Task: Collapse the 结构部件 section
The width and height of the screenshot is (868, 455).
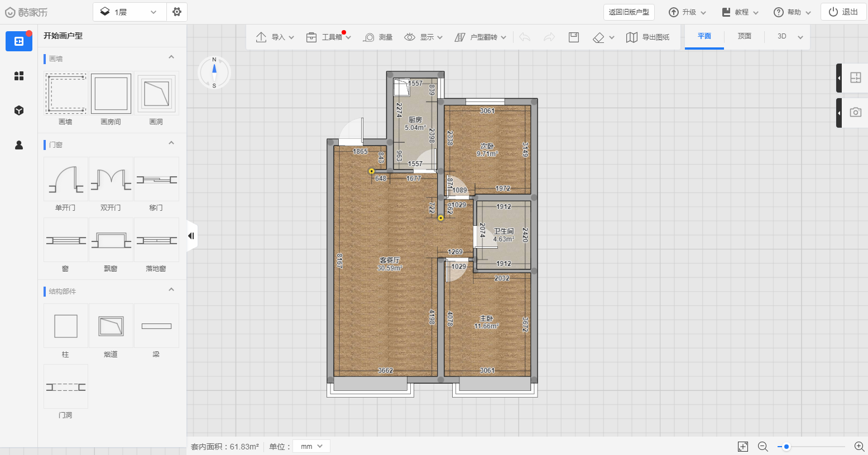Action: coord(171,290)
